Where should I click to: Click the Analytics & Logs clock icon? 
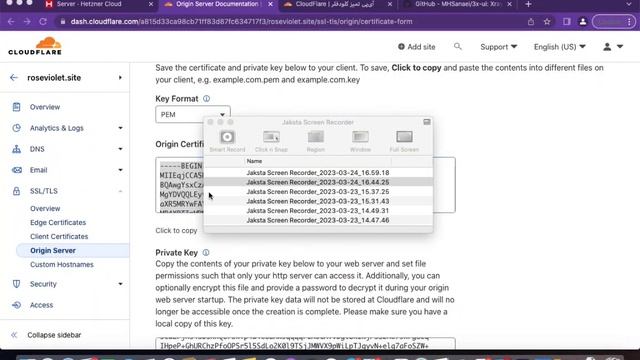click(x=16, y=128)
